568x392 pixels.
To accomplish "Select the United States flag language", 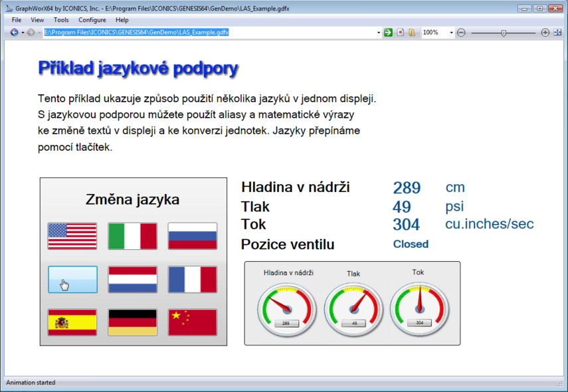I will (x=72, y=236).
